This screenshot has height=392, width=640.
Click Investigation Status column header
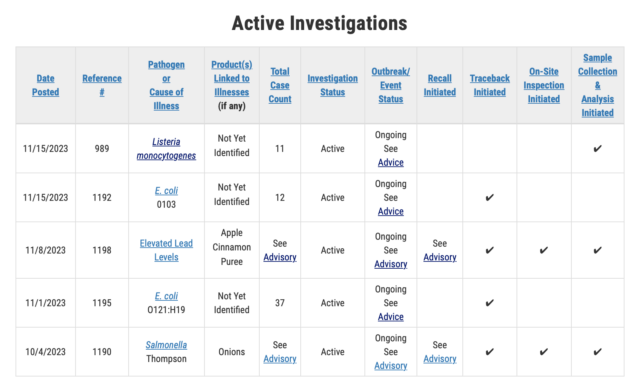click(333, 85)
